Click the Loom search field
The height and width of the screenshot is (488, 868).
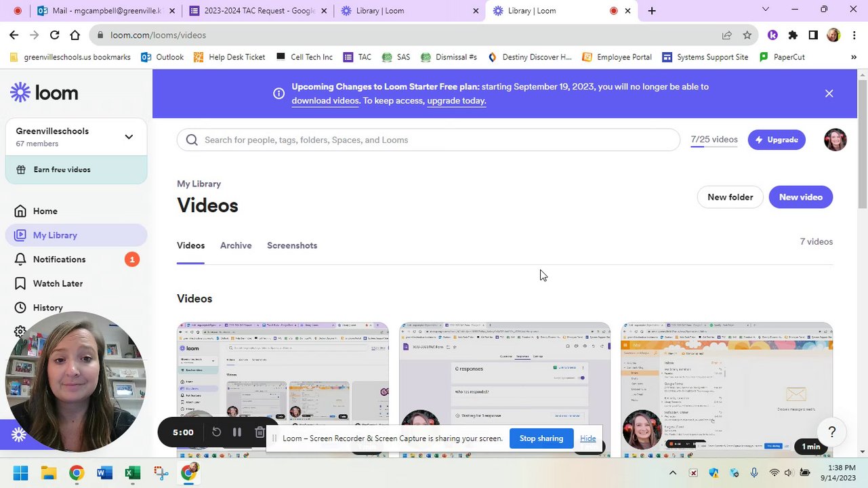tap(428, 140)
